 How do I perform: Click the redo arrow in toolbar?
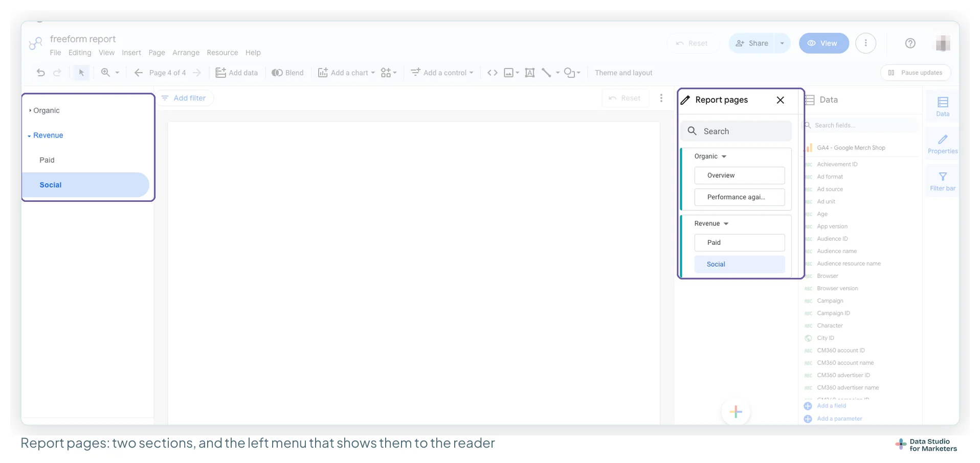pos(57,73)
